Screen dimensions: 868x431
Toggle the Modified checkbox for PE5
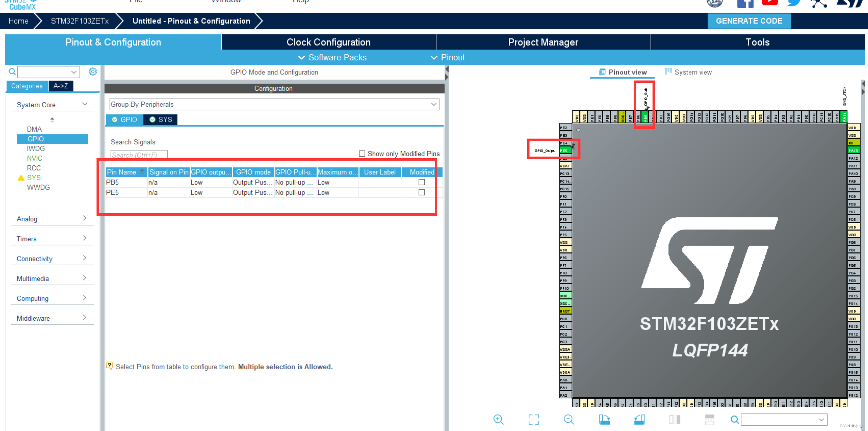coord(421,192)
